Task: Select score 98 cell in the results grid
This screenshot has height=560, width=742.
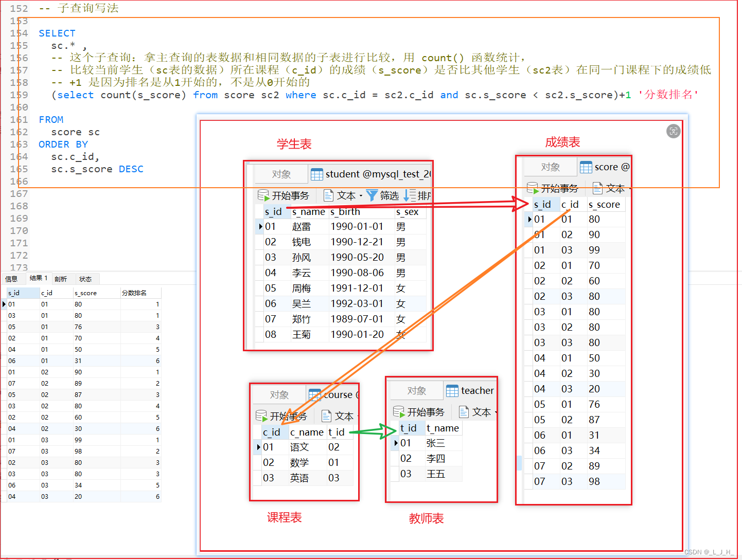Action: pyautogui.click(x=97, y=451)
